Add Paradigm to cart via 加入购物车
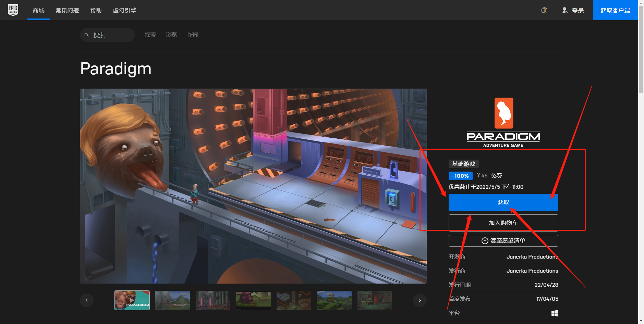 coord(503,222)
